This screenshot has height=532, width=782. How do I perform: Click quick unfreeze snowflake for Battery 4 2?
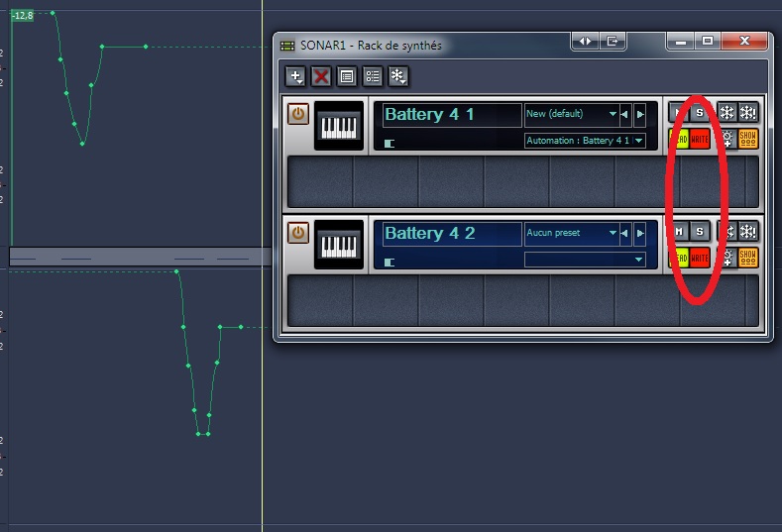(748, 232)
